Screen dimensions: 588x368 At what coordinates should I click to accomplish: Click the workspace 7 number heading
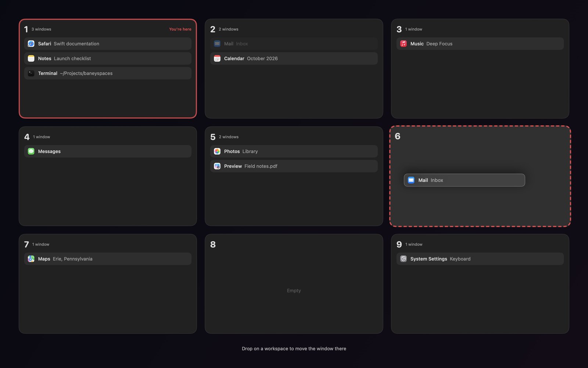pyautogui.click(x=26, y=244)
